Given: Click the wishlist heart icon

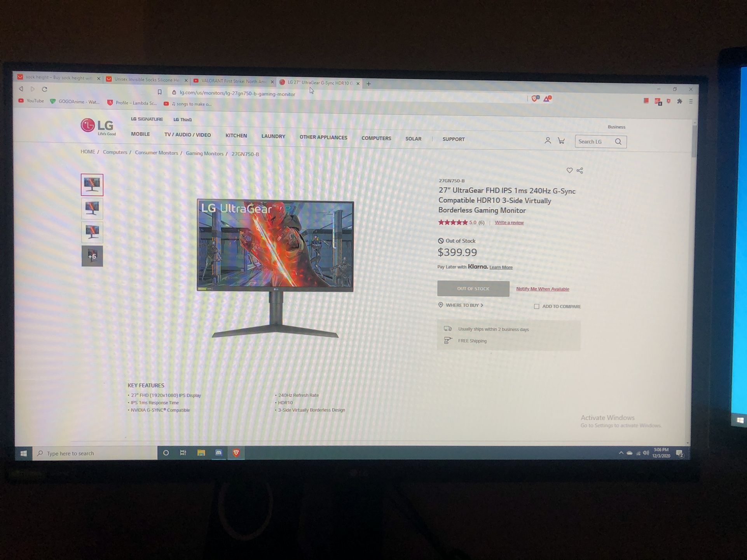Looking at the screenshot, I should (569, 170).
